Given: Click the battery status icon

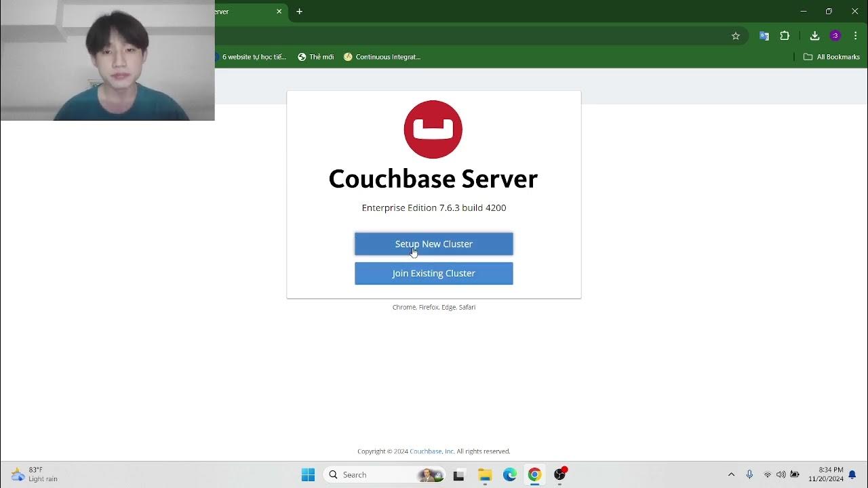Looking at the screenshot, I should (795, 475).
